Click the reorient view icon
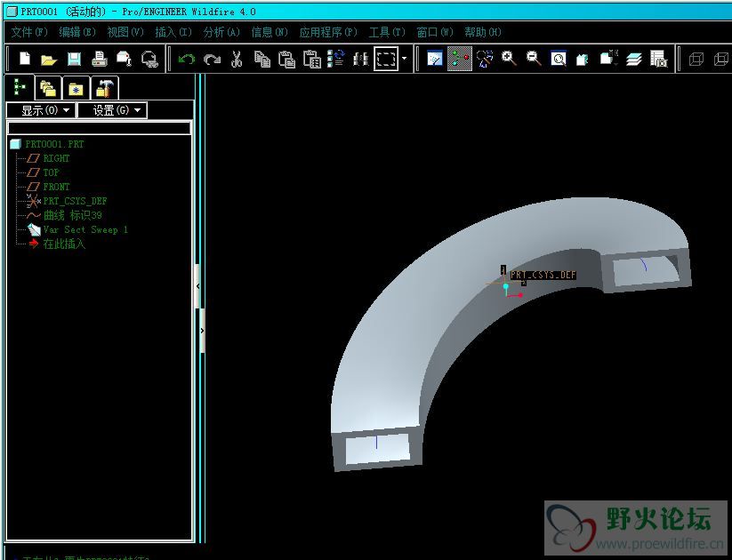The height and width of the screenshot is (560, 732). pyautogui.click(x=583, y=60)
